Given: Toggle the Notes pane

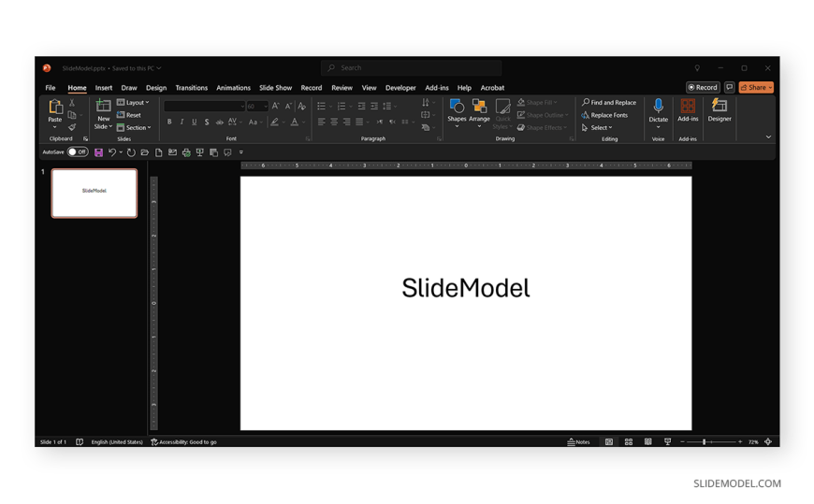Looking at the screenshot, I should (578, 442).
